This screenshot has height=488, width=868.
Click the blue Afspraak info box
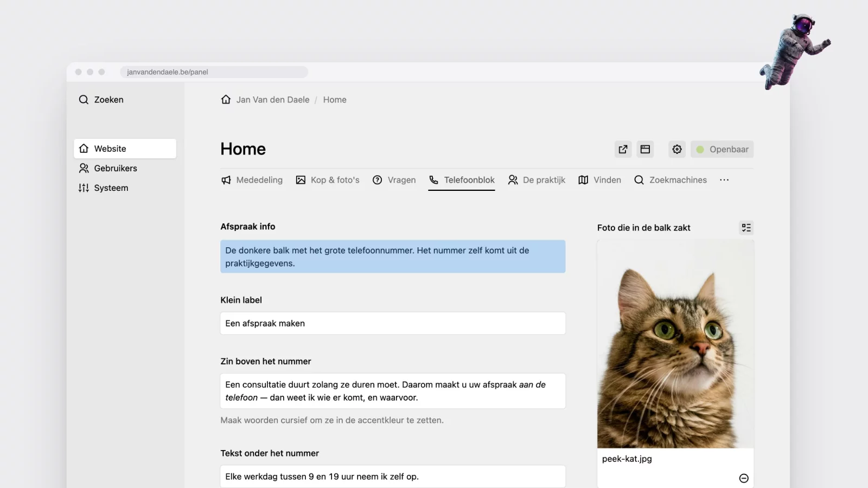pos(393,256)
